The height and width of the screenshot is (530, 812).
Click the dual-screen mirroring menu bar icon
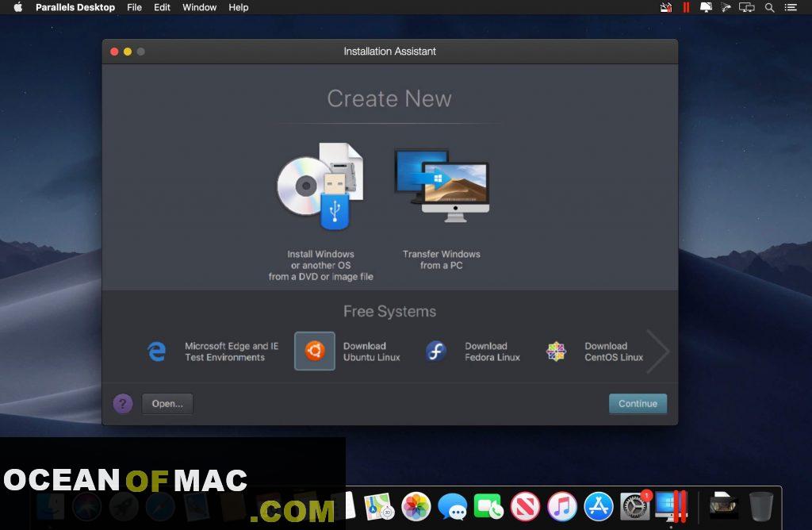(x=746, y=7)
